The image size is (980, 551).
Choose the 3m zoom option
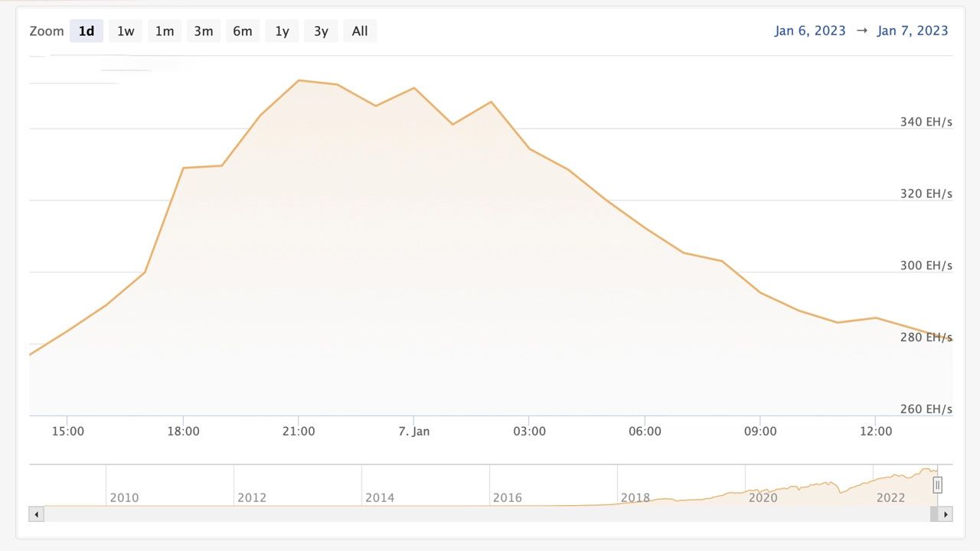pos(204,31)
